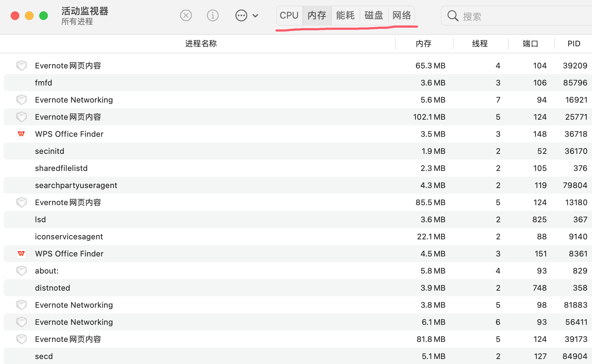
Task: Click the Evernote icon in the PID 39173 row
Action: click(x=22, y=339)
